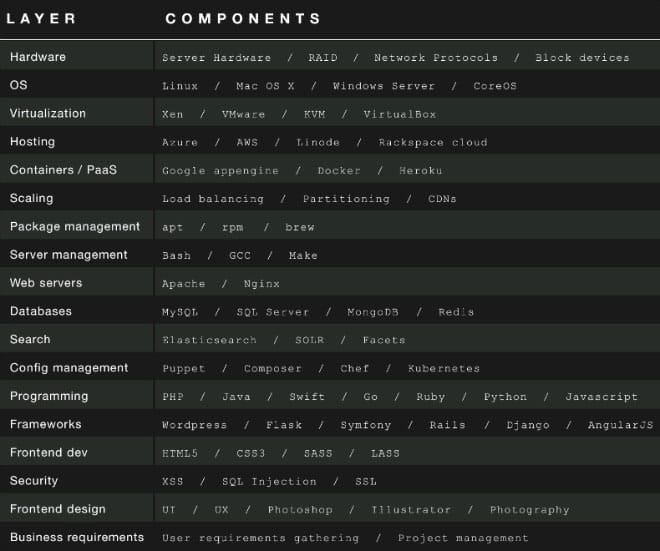Select the Virtualization layer row label
660x551 pixels.
point(48,113)
